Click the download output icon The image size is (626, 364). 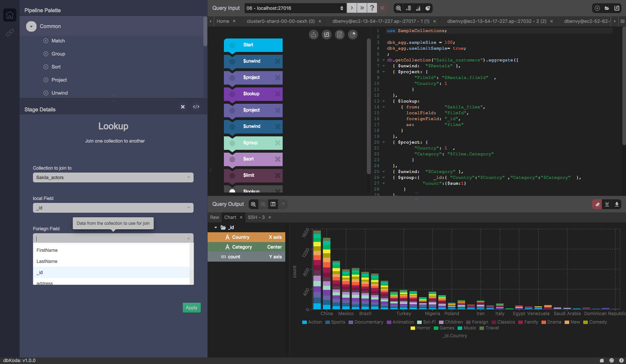point(617,204)
